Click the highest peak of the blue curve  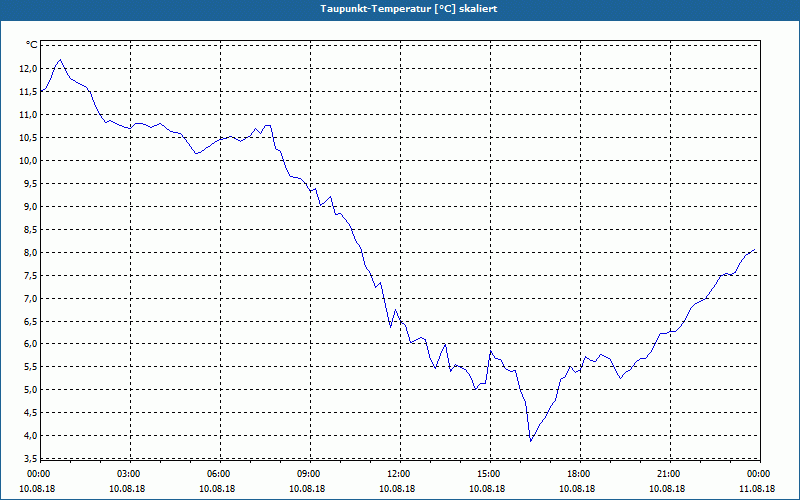tap(60, 60)
